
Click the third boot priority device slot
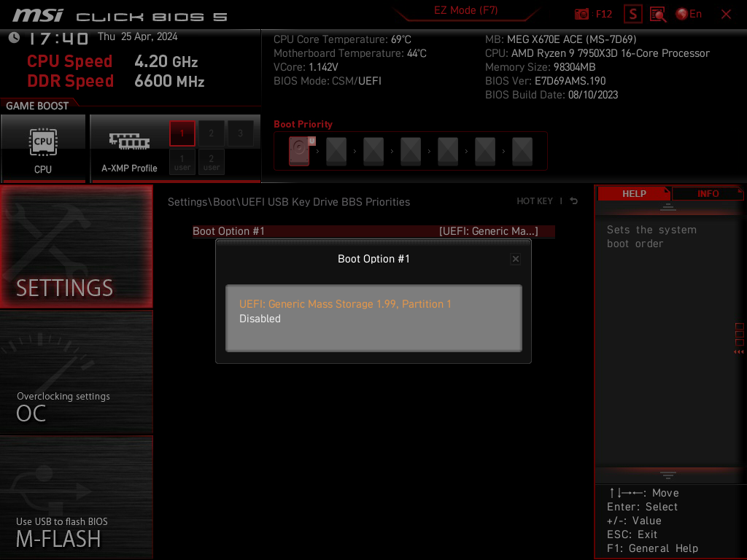373,151
